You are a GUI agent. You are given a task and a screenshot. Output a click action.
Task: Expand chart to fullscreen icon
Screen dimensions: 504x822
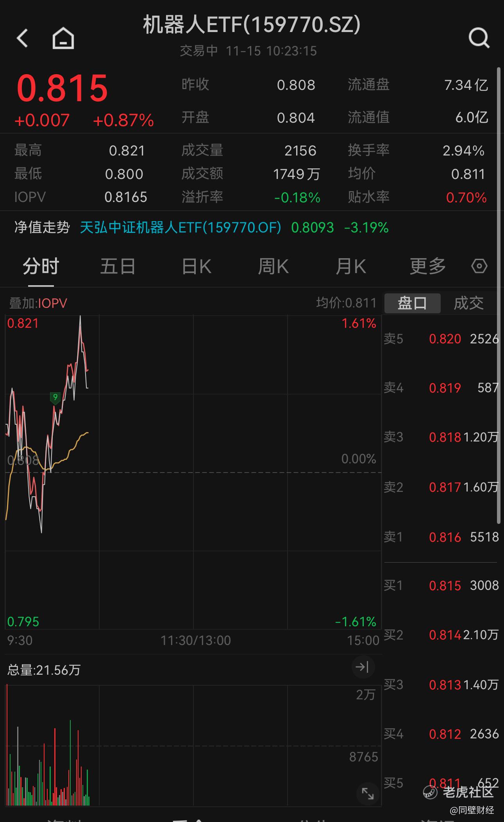click(367, 793)
